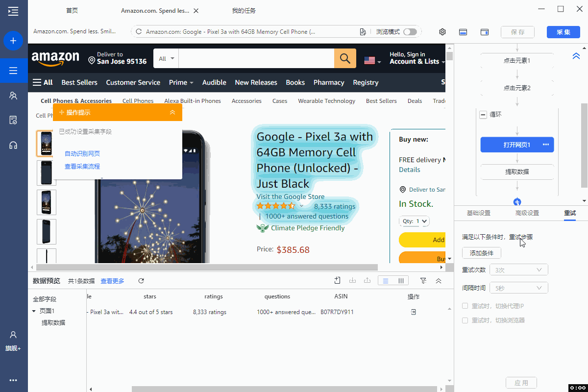
Task: Toggle the 浏览模式 switch
Action: click(410, 32)
